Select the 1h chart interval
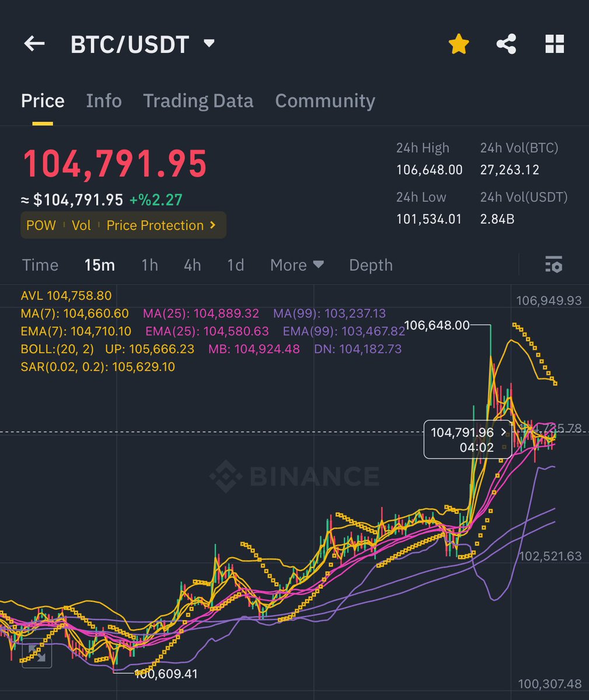This screenshot has height=700, width=589. (x=149, y=265)
